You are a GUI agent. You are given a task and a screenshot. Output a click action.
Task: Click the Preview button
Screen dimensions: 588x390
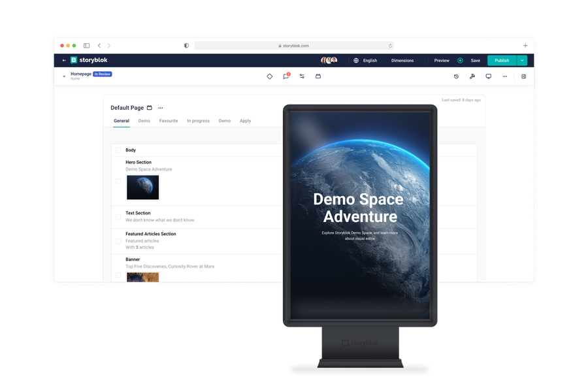pos(442,60)
